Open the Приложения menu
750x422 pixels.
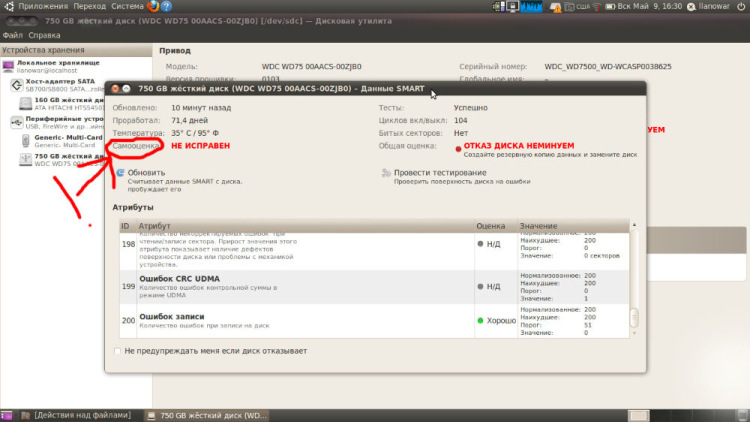click(x=43, y=6)
